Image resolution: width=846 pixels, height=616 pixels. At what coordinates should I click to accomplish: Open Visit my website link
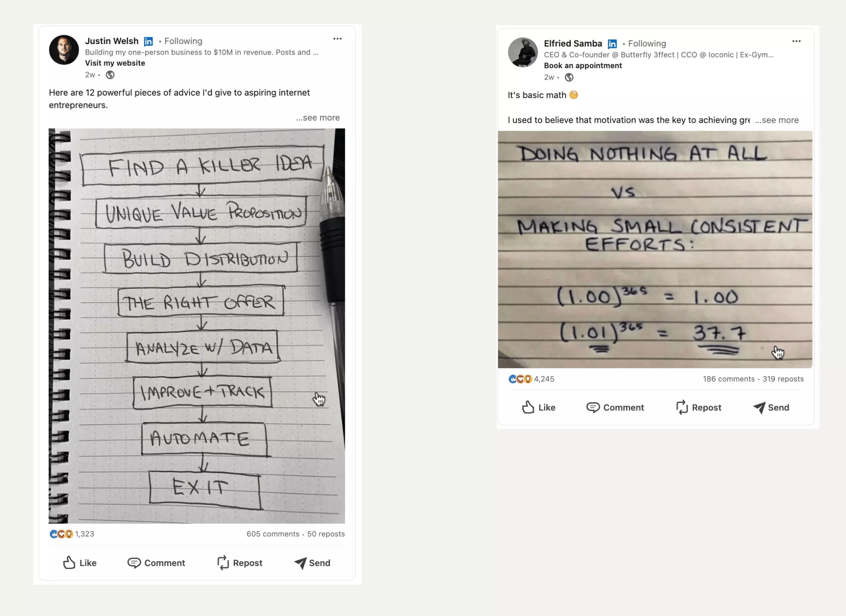pos(115,63)
